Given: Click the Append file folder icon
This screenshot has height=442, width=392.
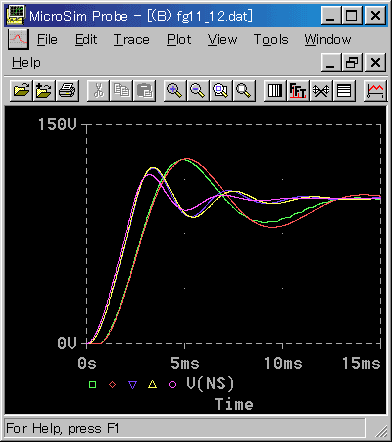Looking at the screenshot, I should tap(44, 90).
